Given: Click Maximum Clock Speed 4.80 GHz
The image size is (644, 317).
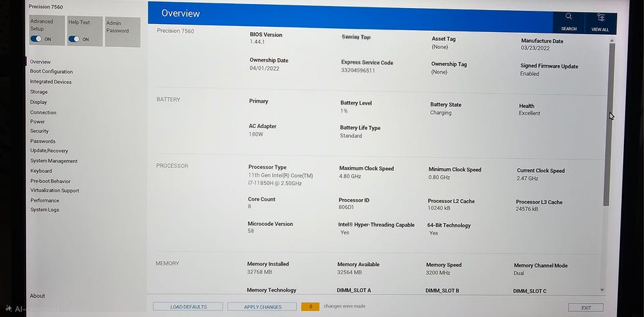Looking at the screenshot, I should click(x=350, y=176).
